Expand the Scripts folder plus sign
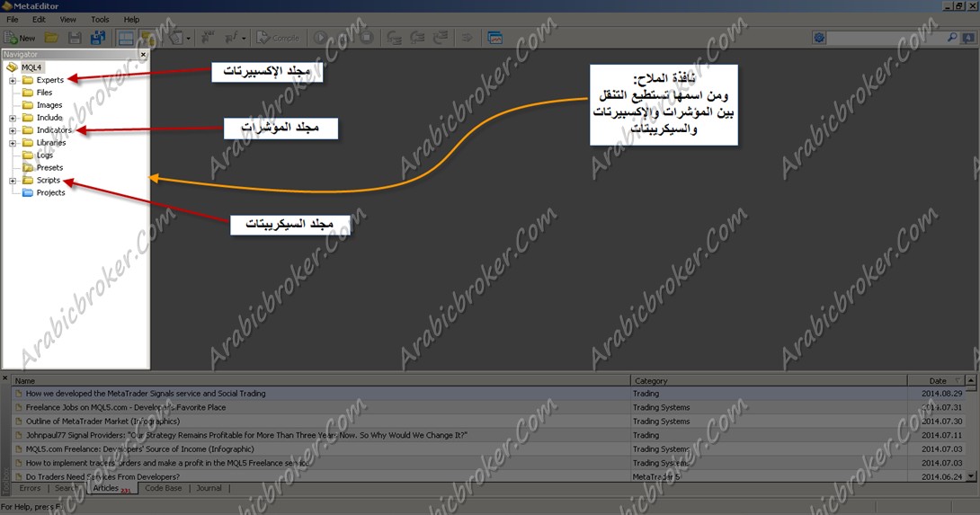Screen dimensions: 980x515 (13, 181)
